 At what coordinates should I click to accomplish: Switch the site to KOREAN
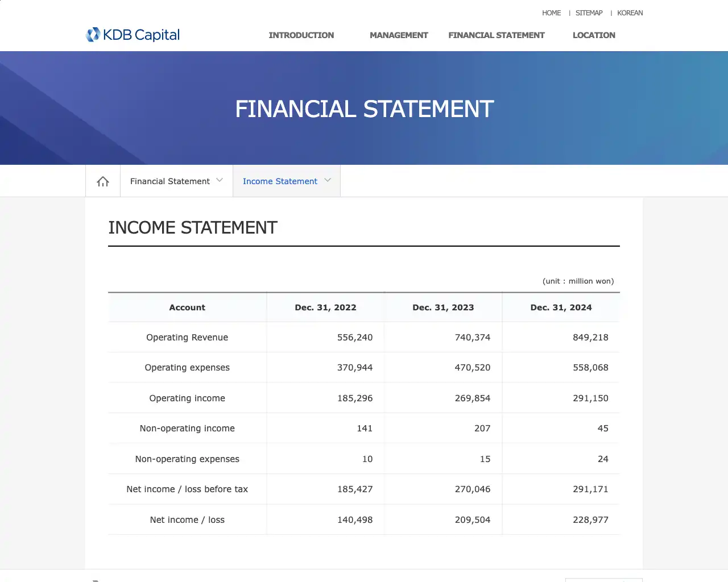click(630, 13)
